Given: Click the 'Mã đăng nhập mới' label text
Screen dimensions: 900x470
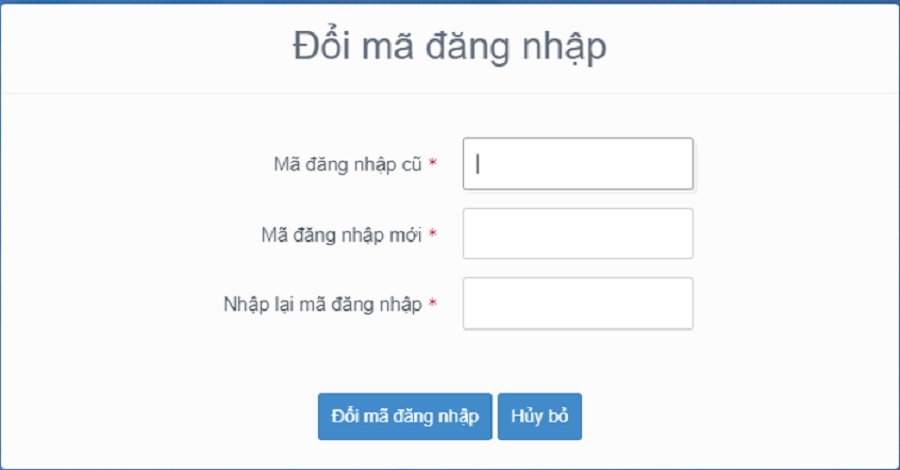Looking at the screenshot, I should [x=340, y=234].
